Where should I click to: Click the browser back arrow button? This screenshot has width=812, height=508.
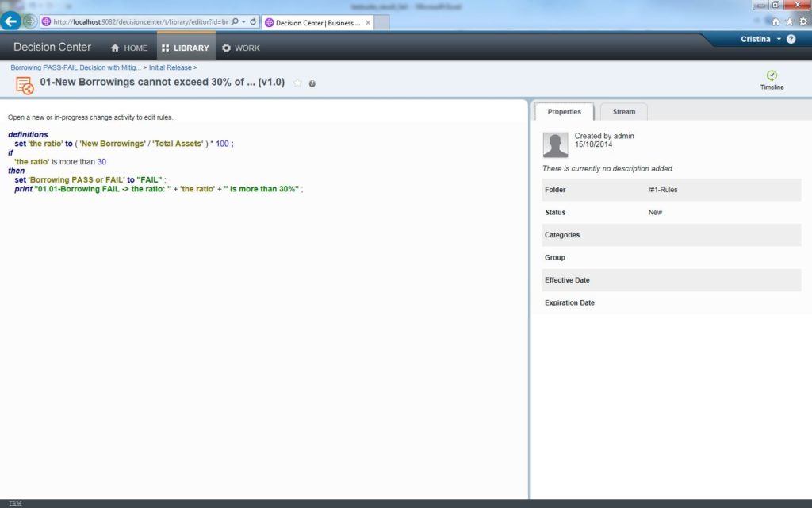(x=11, y=21)
